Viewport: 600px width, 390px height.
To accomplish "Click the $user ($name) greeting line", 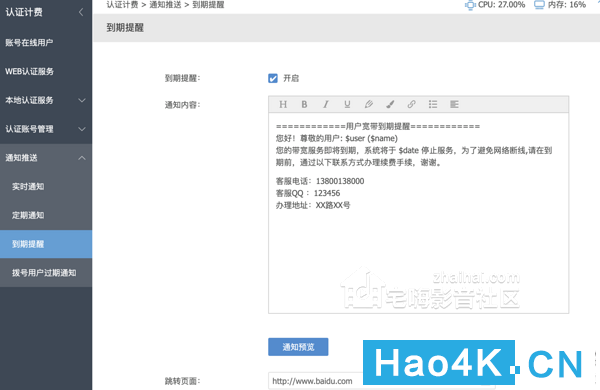I will click(x=337, y=139).
